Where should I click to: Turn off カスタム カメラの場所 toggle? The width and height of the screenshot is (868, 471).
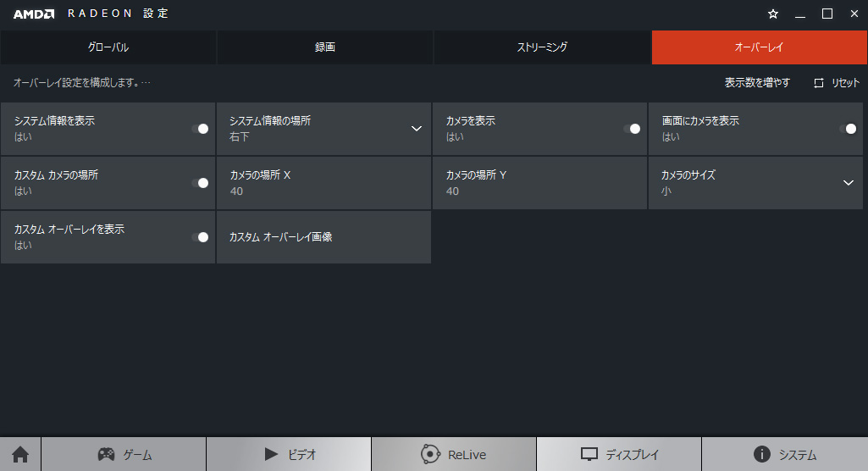[x=200, y=183]
